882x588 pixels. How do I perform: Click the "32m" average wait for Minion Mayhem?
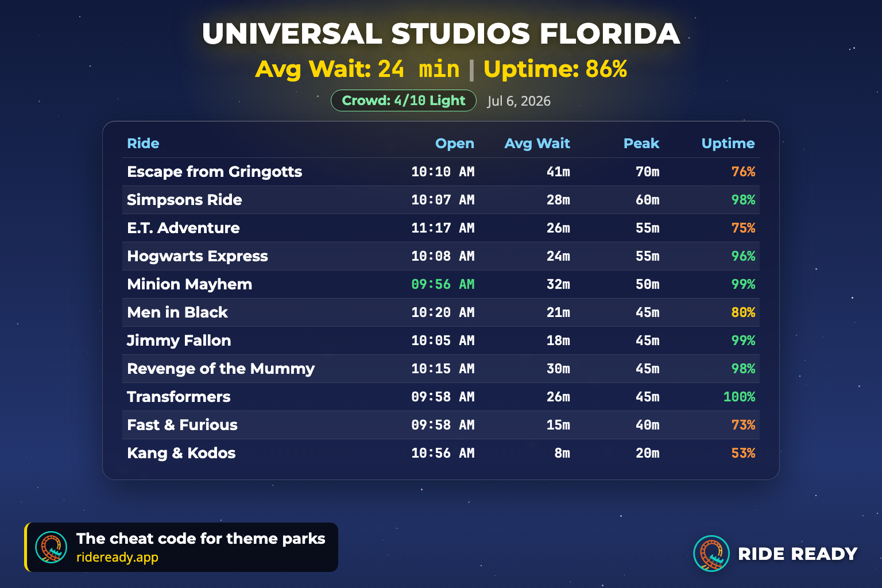(558, 284)
